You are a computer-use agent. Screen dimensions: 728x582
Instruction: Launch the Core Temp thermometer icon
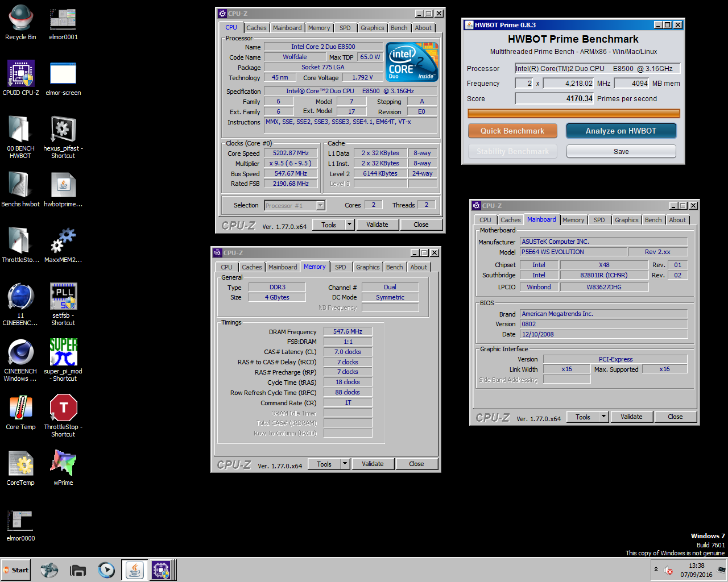click(x=20, y=413)
